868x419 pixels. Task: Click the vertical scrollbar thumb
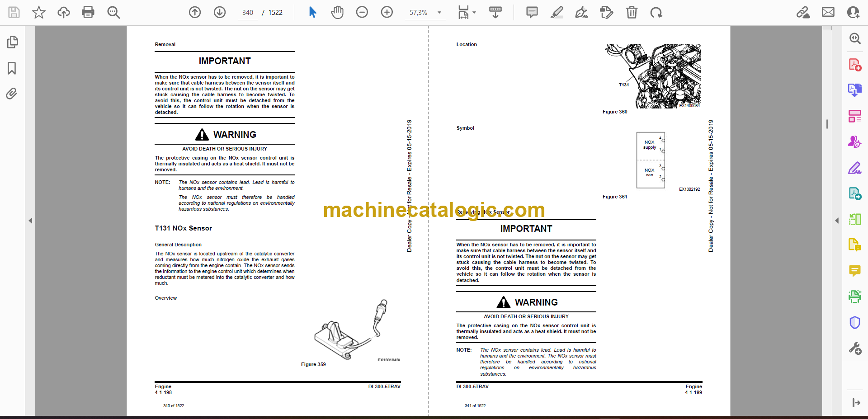click(x=827, y=124)
